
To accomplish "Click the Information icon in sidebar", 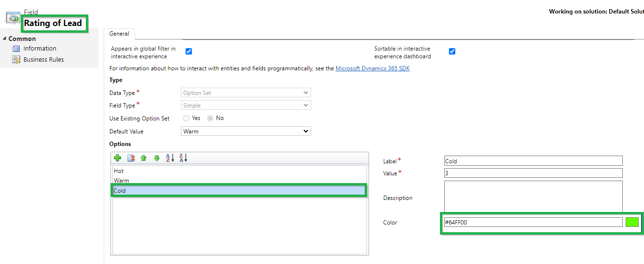I will point(16,49).
